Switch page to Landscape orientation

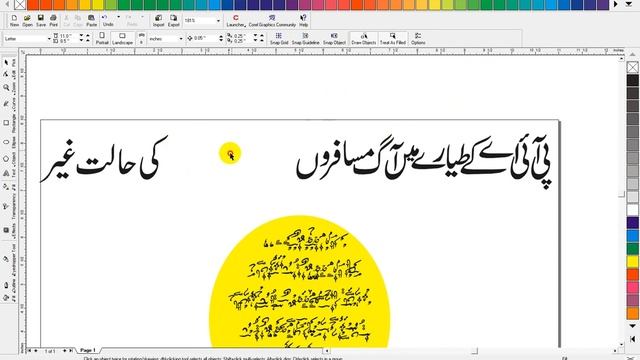(x=122, y=39)
